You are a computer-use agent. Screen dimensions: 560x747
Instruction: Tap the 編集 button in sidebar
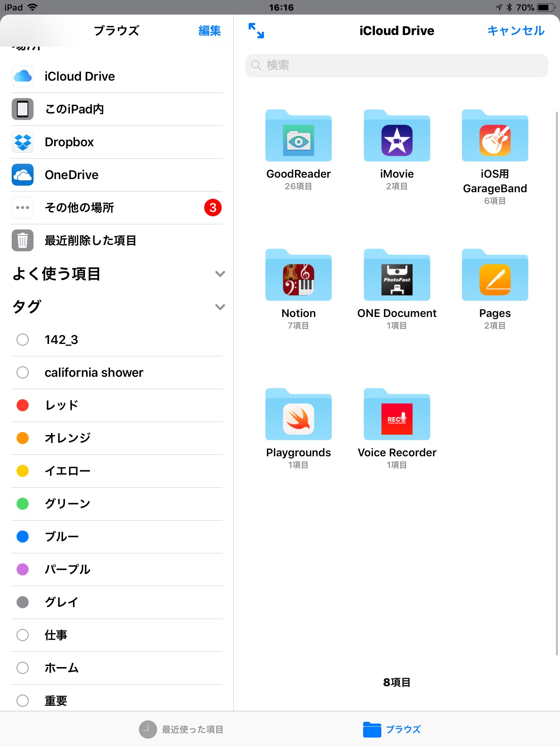pos(209,31)
